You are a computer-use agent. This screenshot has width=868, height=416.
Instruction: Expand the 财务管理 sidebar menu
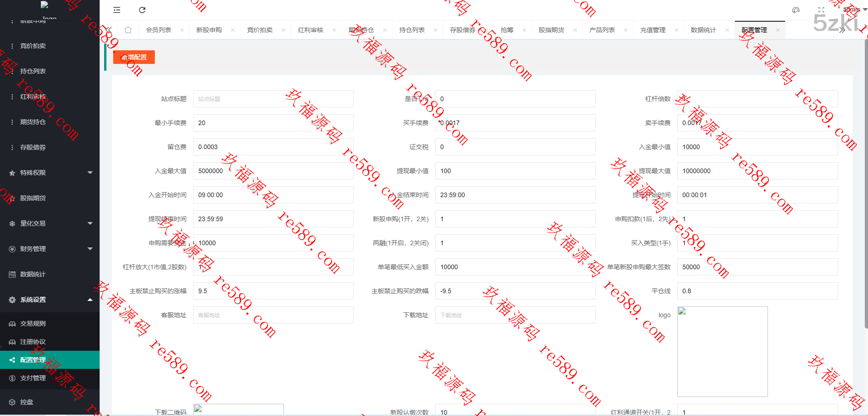[x=50, y=249]
